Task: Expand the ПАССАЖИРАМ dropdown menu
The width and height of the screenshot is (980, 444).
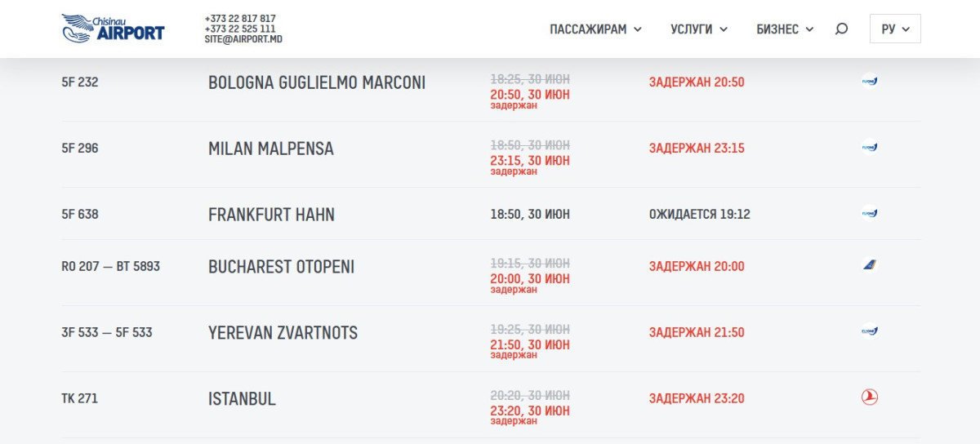Action: 595,29
